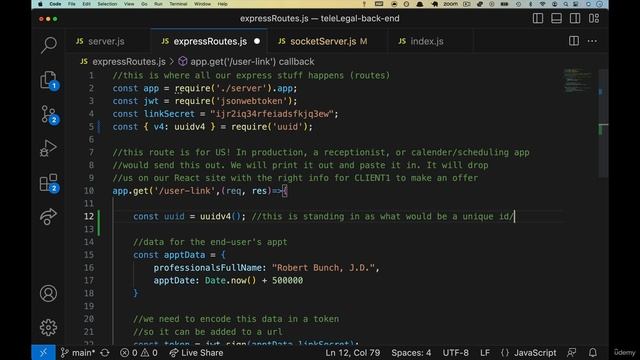Screen dimensions: 640x360
Task: Click the Wi-Fi icon in menu bar
Action: [x=542, y=4]
